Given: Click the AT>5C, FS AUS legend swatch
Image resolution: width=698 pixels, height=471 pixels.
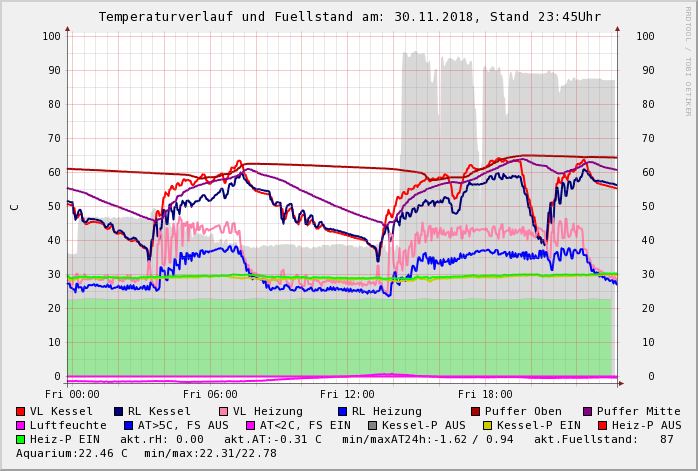Looking at the screenshot, I should point(129,425).
